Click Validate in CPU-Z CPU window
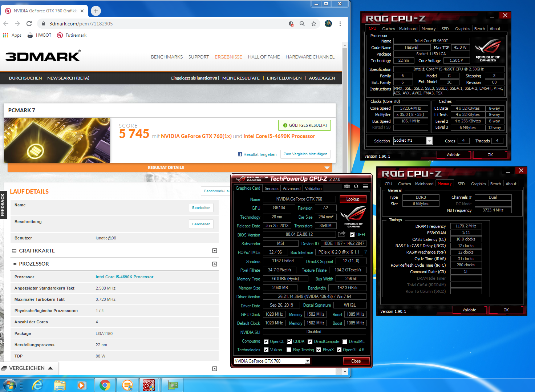Viewport: 535px width, 392px height. point(453,155)
